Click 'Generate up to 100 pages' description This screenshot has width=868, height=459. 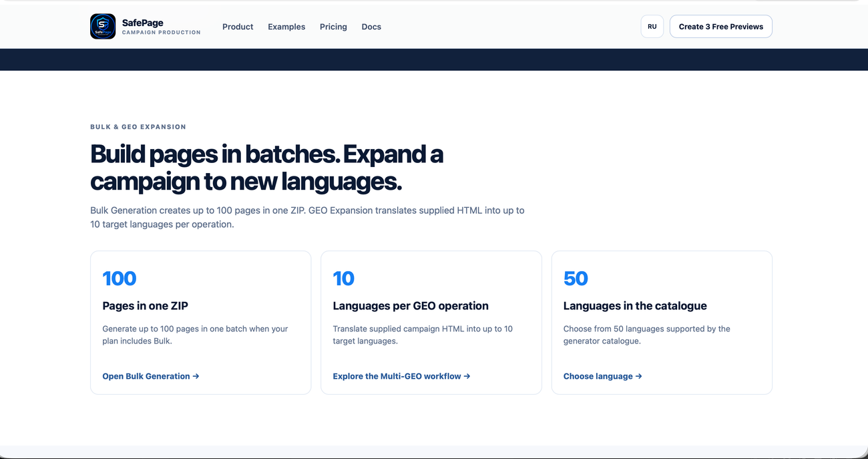coord(195,335)
